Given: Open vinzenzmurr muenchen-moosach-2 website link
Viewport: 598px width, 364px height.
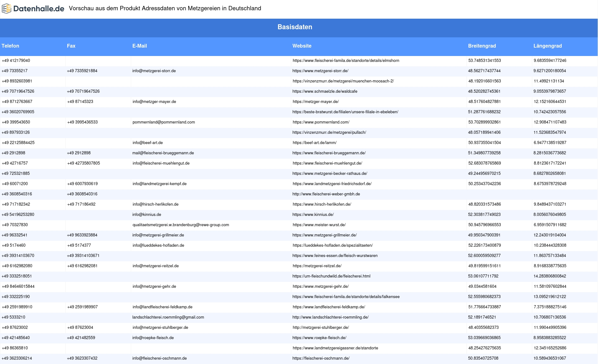Looking at the screenshot, I should pos(343,81).
